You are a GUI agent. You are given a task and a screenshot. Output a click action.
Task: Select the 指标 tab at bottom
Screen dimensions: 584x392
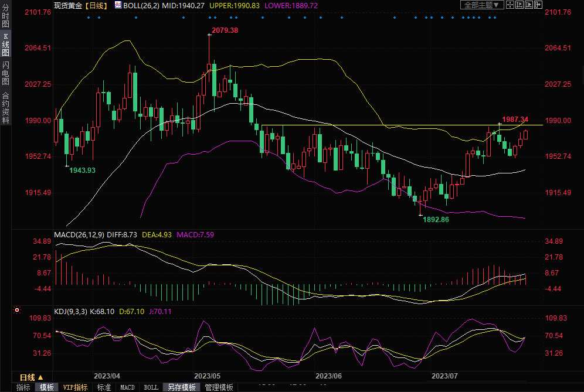[23, 387]
